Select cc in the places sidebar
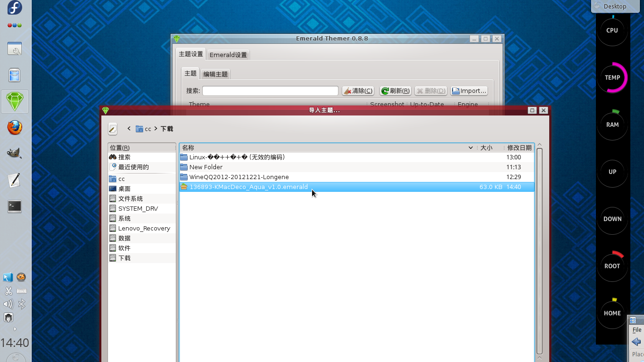This screenshot has width=644, height=362. point(142,179)
